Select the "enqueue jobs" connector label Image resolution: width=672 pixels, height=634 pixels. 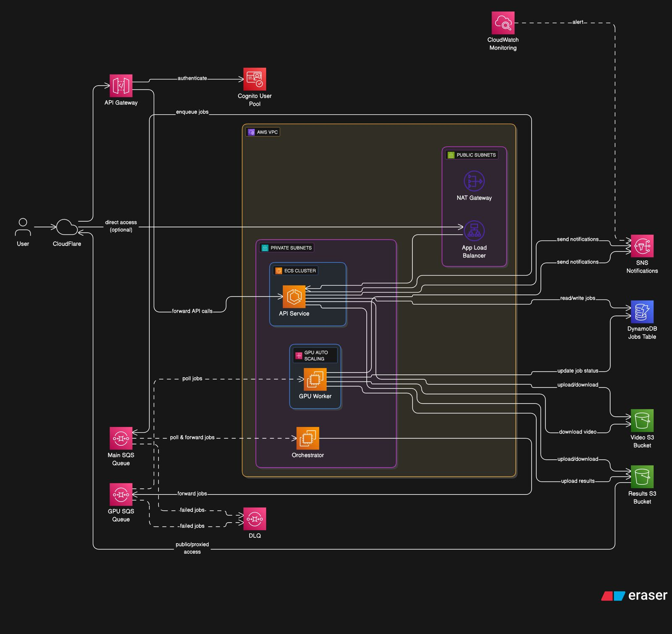click(x=192, y=112)
